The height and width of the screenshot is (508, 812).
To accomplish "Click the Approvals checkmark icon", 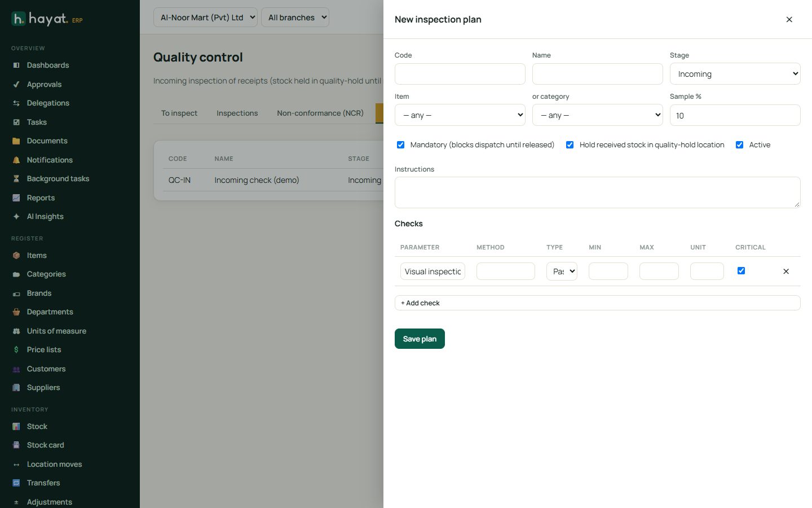I will coord(16,85).
